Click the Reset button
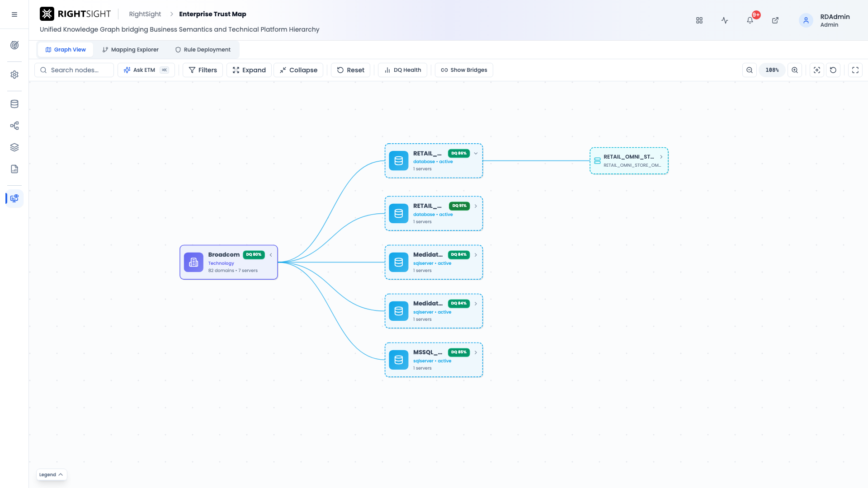The height and width of the screenshot is (488, 868). click(351, 70)
